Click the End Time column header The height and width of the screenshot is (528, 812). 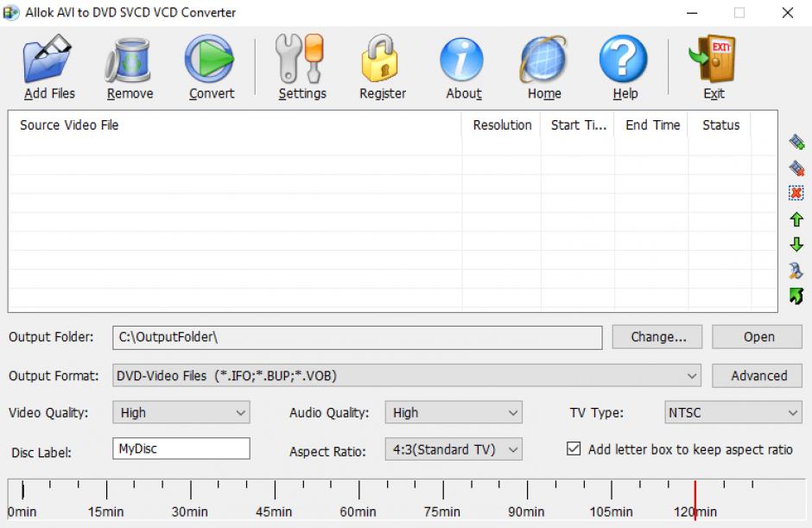pos(651,125)
